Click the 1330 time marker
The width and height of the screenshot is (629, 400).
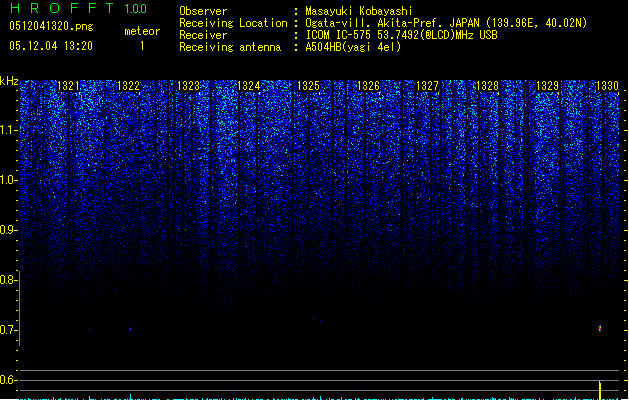pyautogui.click(x=607, y=86)
